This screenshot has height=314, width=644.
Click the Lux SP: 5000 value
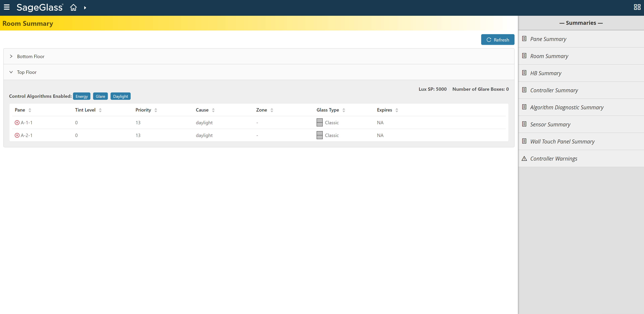pyautogui.click(x=433, y=89)
